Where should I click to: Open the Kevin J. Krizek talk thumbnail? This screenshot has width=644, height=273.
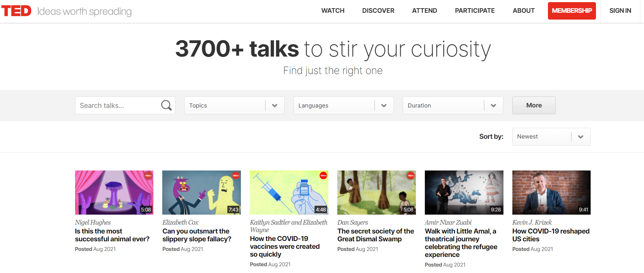click(551, 193)
